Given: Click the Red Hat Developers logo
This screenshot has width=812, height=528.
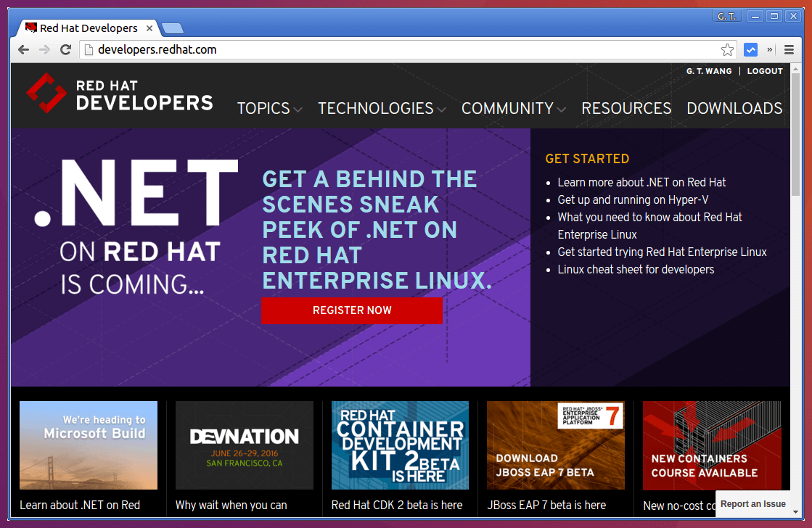Looking at the screenshot, I should (x=120, y=94).
